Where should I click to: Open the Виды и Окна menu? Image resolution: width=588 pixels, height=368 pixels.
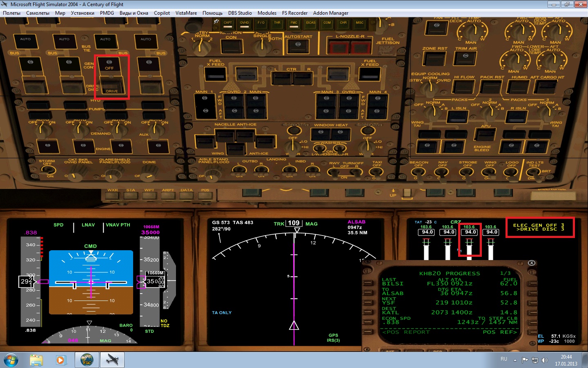(x=134, y=13)
